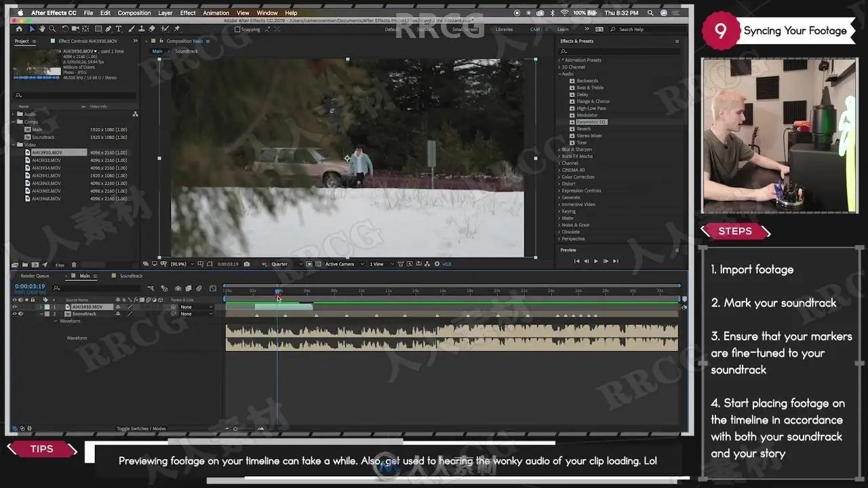Open the Layer menu
Image resolution: width=868 pixels, height=488 pixels.
[165, 13]
